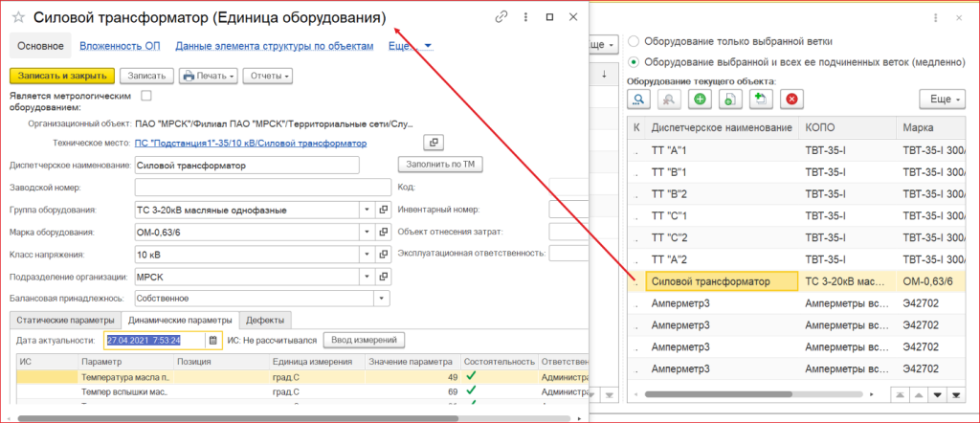
Task: Expand the Балансовая принадлежность dropdown
Action: click(x=382, y=299)
